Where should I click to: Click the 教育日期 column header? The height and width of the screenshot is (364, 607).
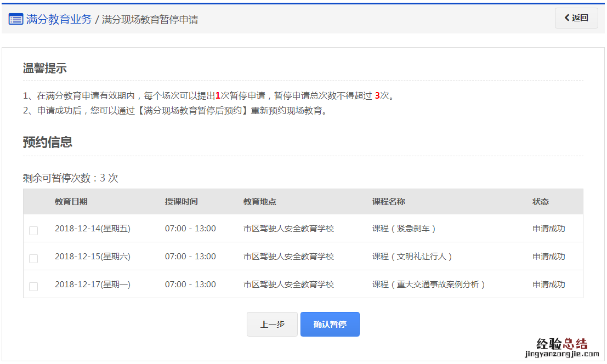point(71,201)
